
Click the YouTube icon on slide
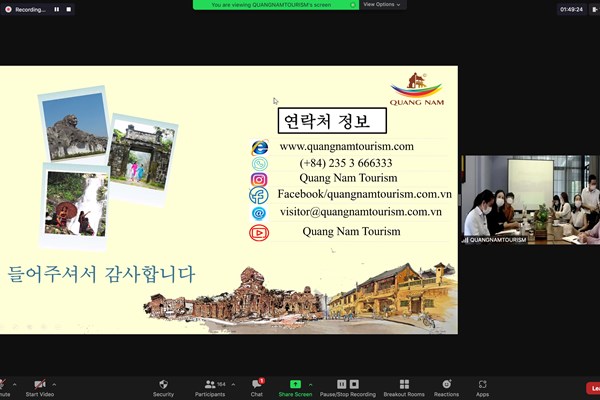(x=259, y=233)
